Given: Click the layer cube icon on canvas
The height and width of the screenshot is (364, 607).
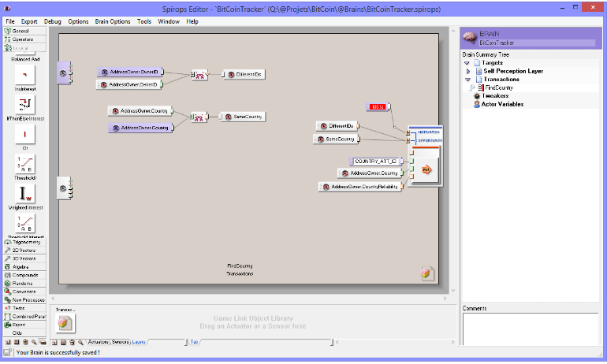Looking at the screenshot, I should click(x=426, y=273).
